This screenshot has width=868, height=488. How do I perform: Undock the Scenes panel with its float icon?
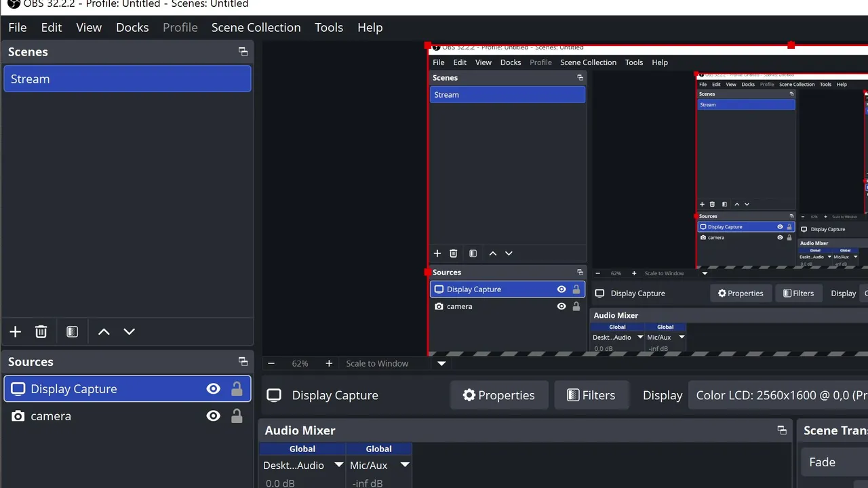(243, 52)
